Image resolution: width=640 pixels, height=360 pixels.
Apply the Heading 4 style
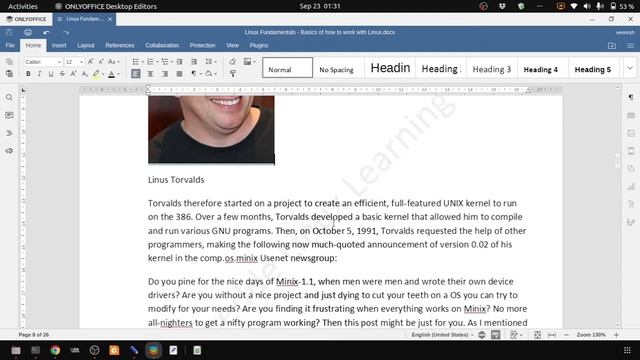pyautogui.click(x=542, y=68)
